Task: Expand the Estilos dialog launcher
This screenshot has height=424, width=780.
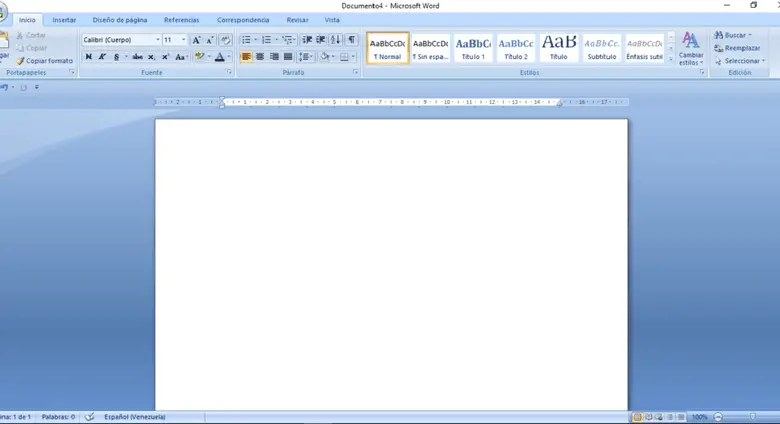Action: (x=702, y=73)
